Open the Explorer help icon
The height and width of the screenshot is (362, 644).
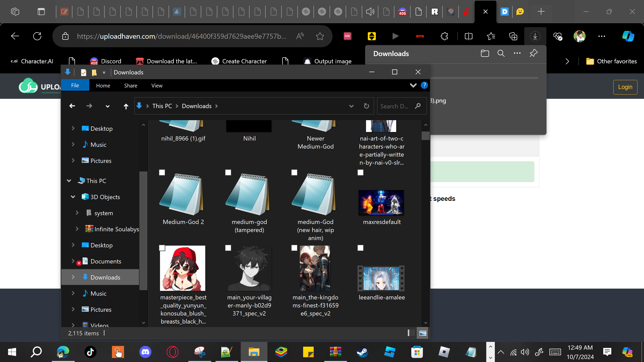coord(424,85)
